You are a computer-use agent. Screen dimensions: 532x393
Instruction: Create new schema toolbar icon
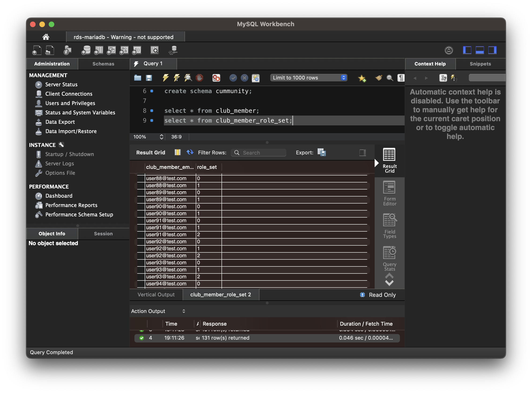tap(86, 50)
